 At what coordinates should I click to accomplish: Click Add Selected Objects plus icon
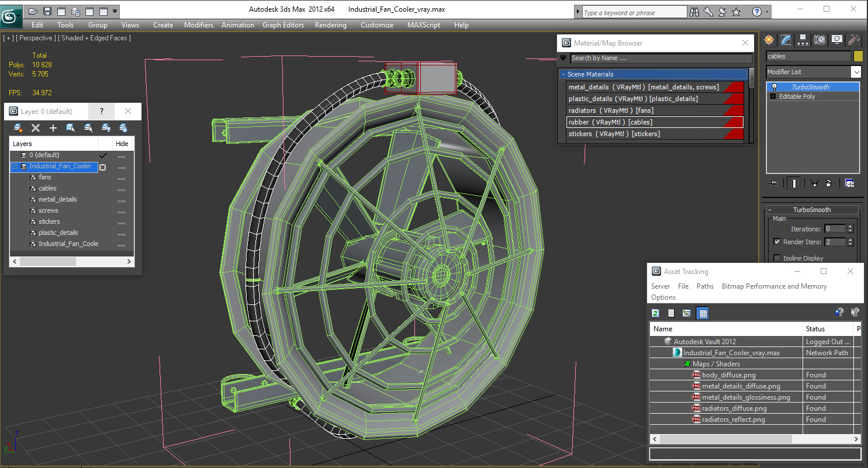coord(53,128)
